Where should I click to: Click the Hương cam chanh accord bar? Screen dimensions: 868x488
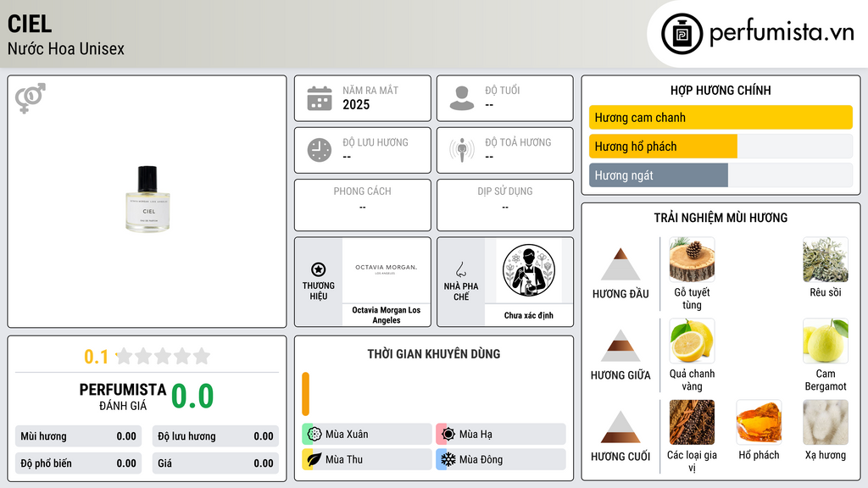pyautogui.click(x=721, y=117)
